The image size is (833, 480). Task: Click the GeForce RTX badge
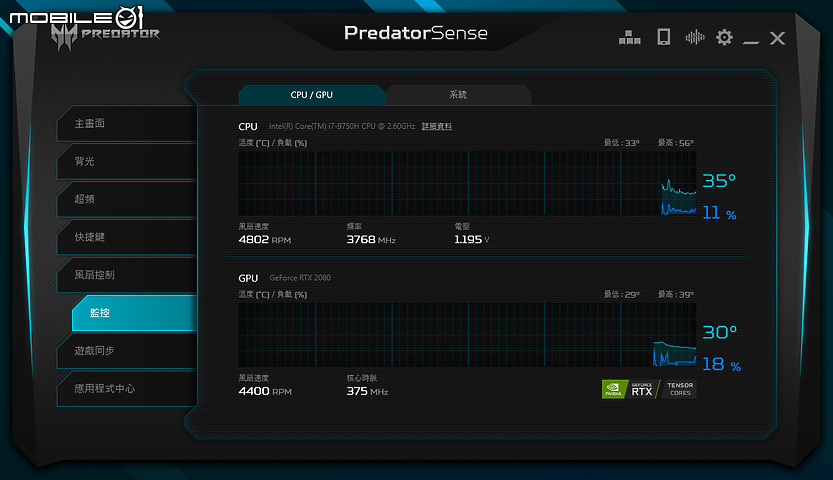point(641,389)
